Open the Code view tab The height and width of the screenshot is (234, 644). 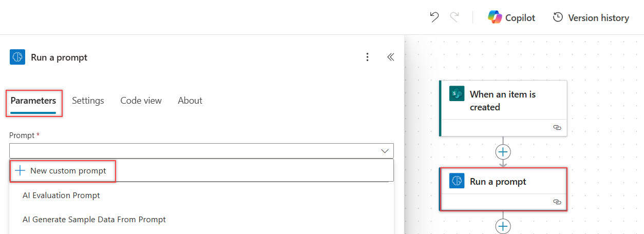pyautogui.click(x=141, y=101)
